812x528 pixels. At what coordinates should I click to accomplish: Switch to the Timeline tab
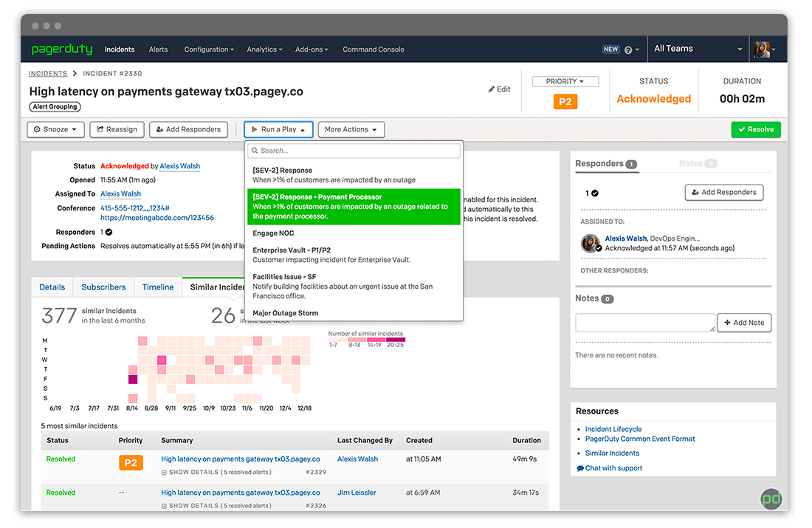pyautogui.click(x=158, y=287)
